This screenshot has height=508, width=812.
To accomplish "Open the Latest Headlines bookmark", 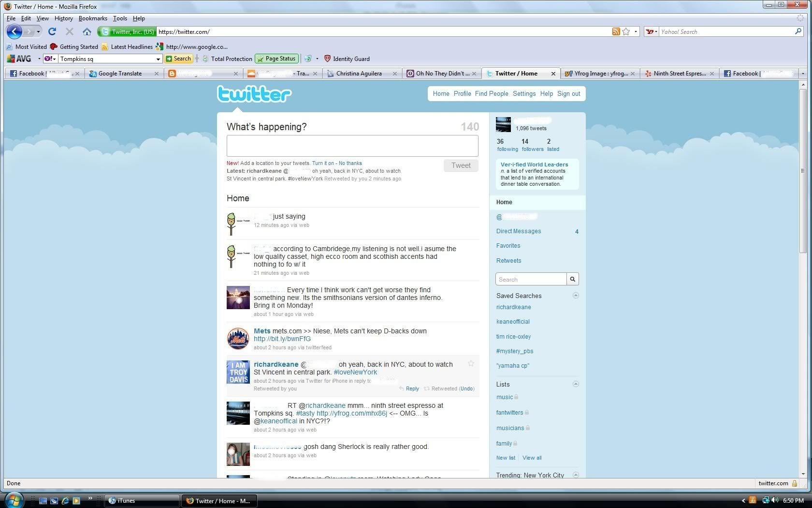I will click(127, 47).
